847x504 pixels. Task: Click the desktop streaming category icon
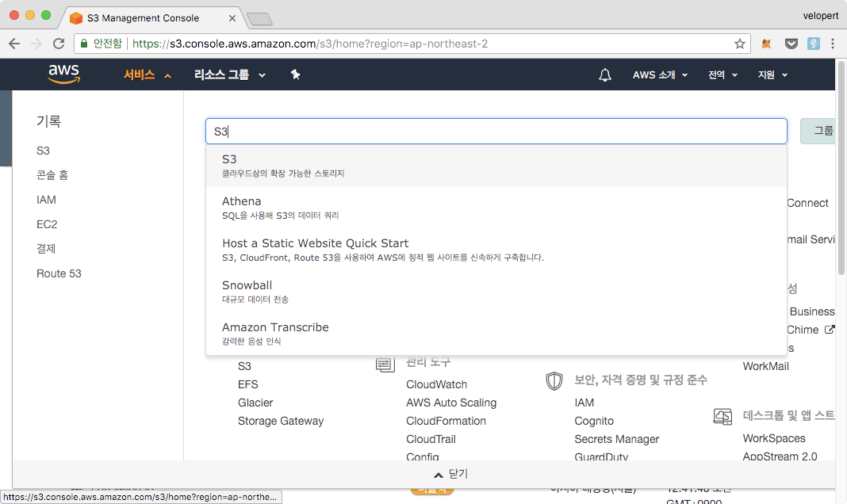[x=722, y=416]
